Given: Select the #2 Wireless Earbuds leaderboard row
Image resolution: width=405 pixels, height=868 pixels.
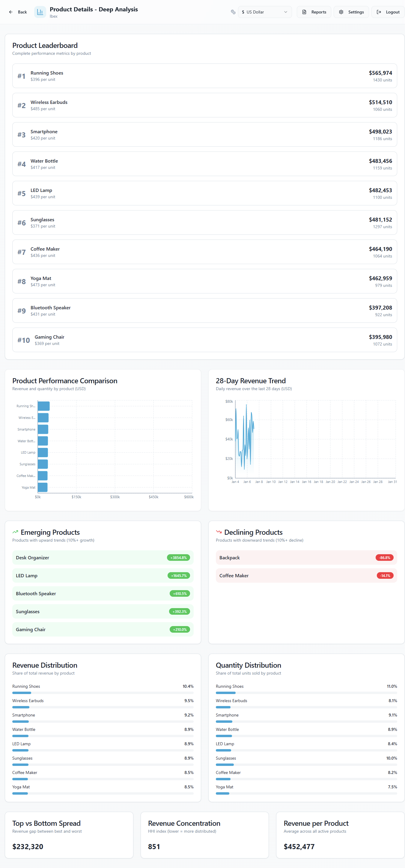Looking at the screenshot, I should (x=204, y=105).
